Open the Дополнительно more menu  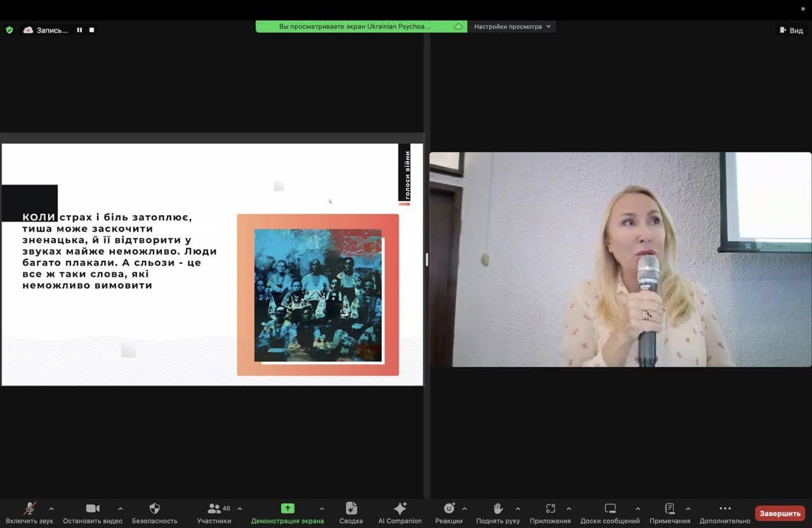pos(725,508)
